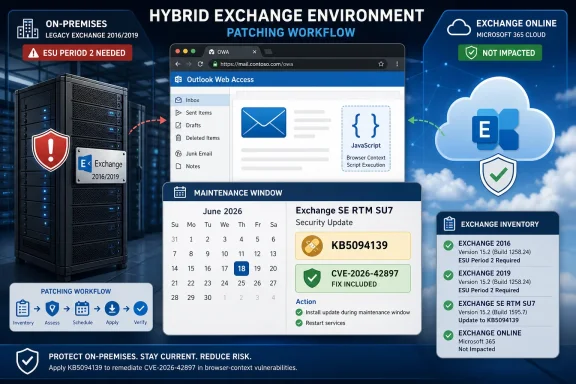Click the Exchange SE RTM SU7 heading
Viewport: 576px width, 384px height.
(x=344, y=211)
